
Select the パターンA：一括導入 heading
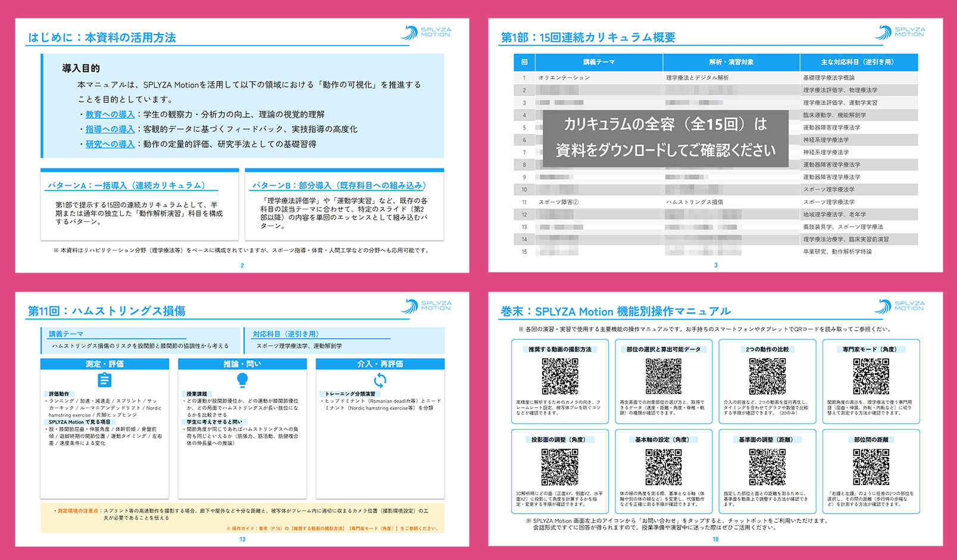127,185
